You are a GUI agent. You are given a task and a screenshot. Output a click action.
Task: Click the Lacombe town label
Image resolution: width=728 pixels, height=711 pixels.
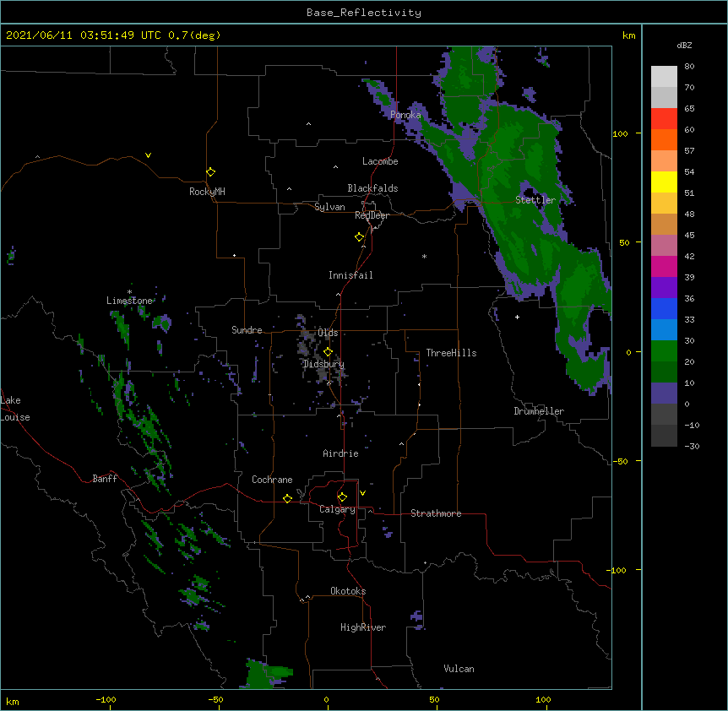[380, 161]
